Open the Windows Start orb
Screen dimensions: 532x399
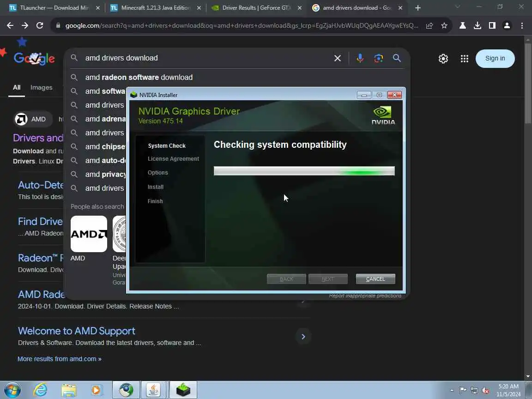coord(12,390)
